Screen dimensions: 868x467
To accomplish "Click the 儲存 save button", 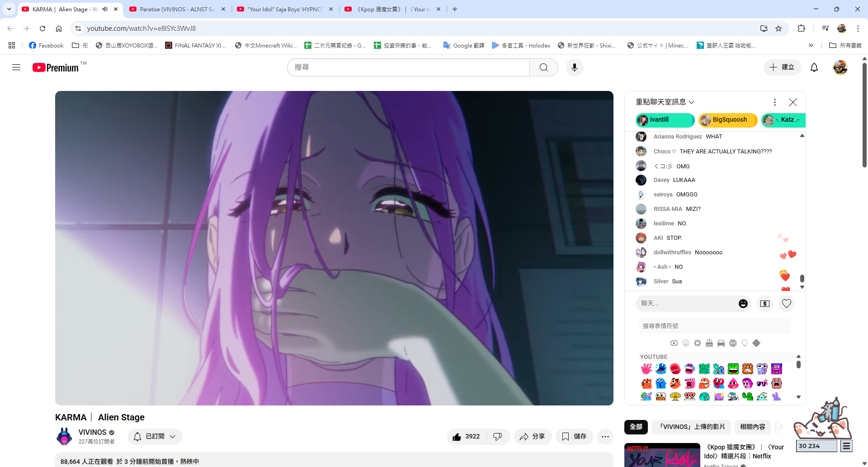I will (x=575, y=437).
